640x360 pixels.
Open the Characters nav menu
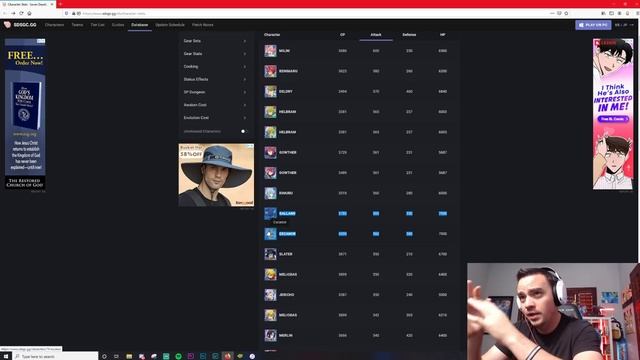pos(54,25)
